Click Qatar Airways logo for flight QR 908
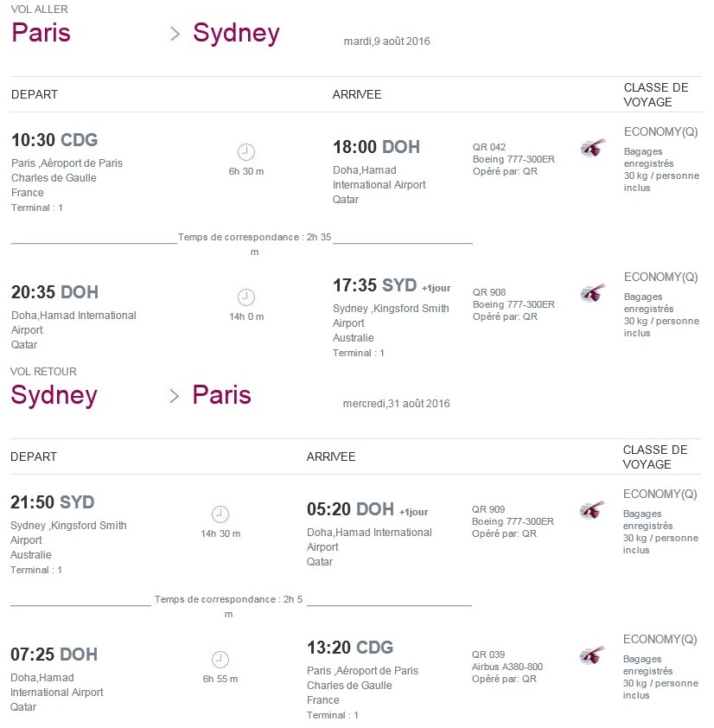714x728 pixels. (x=593, y=293)
